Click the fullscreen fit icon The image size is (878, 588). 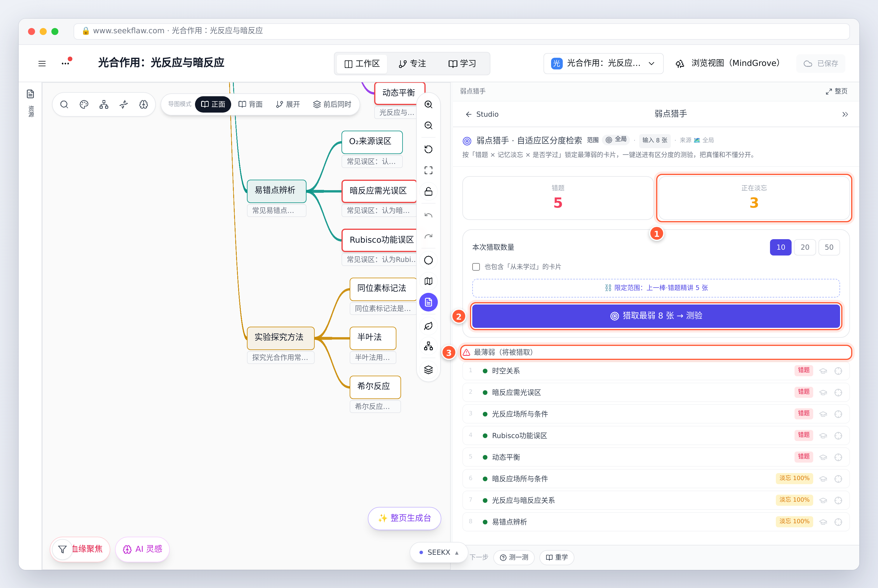coord(428,170)
